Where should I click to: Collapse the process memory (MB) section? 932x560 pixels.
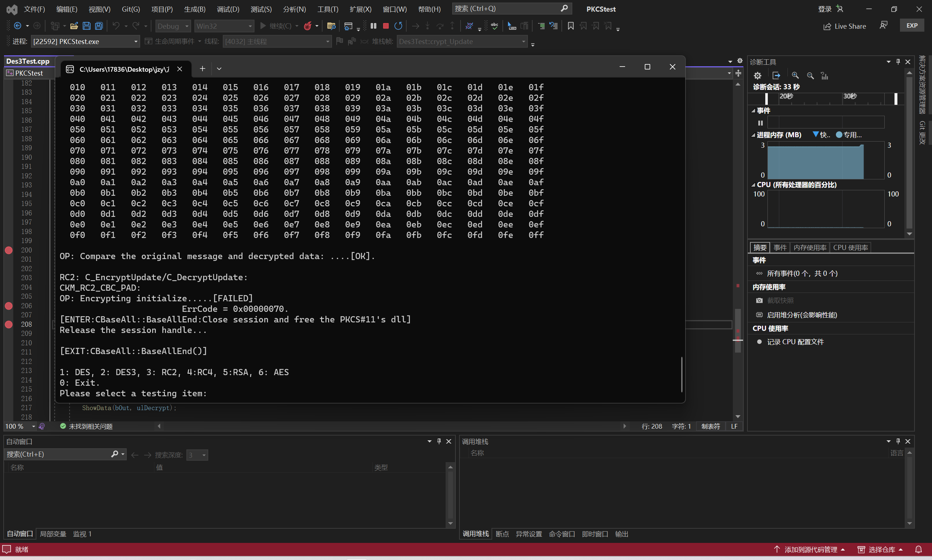(x=753, y=135)
